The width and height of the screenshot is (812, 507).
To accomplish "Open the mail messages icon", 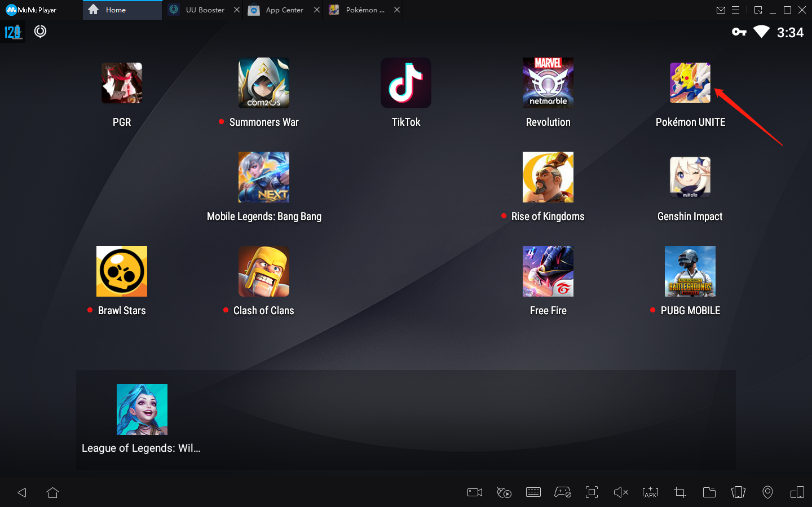I will pos(721,10).
